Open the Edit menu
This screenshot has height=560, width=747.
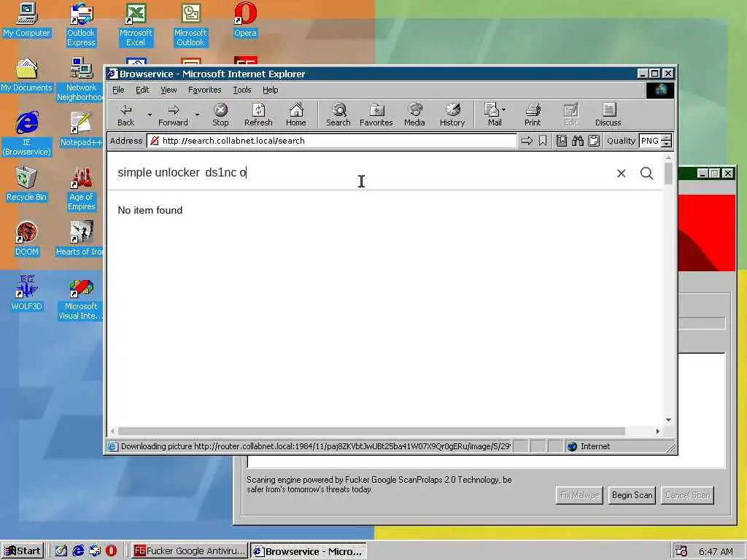point(142,90)
